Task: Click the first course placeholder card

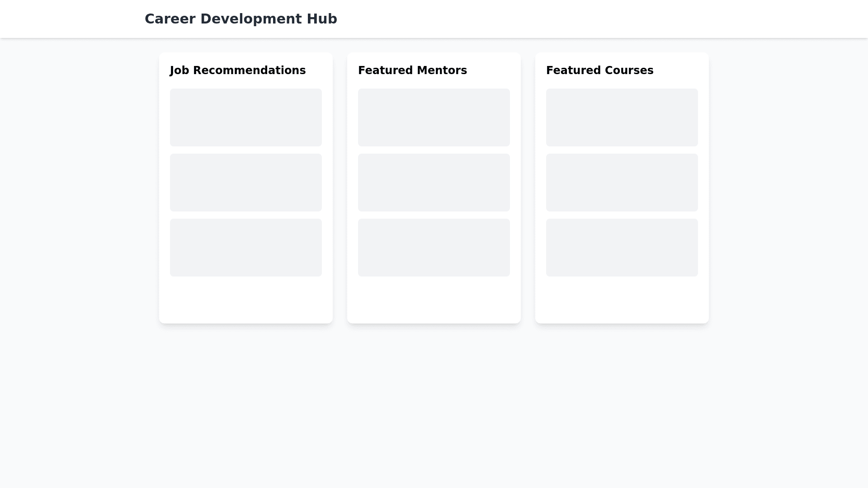Action: coord(622,117)
